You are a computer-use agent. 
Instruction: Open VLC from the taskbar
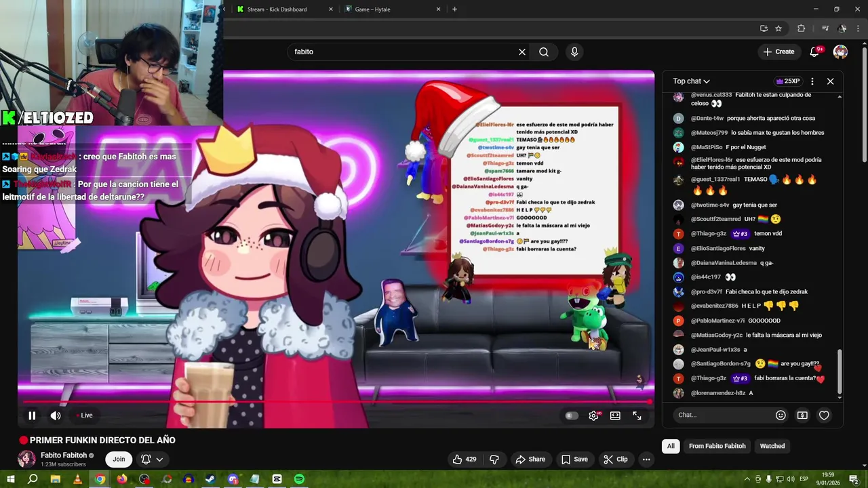(x=77, y=479)
